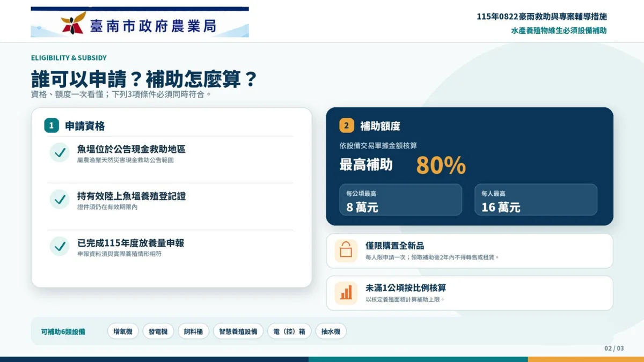Click the 未滿1公頃按比例核算 heading
The image size is (644, 362).
[406, 288]
